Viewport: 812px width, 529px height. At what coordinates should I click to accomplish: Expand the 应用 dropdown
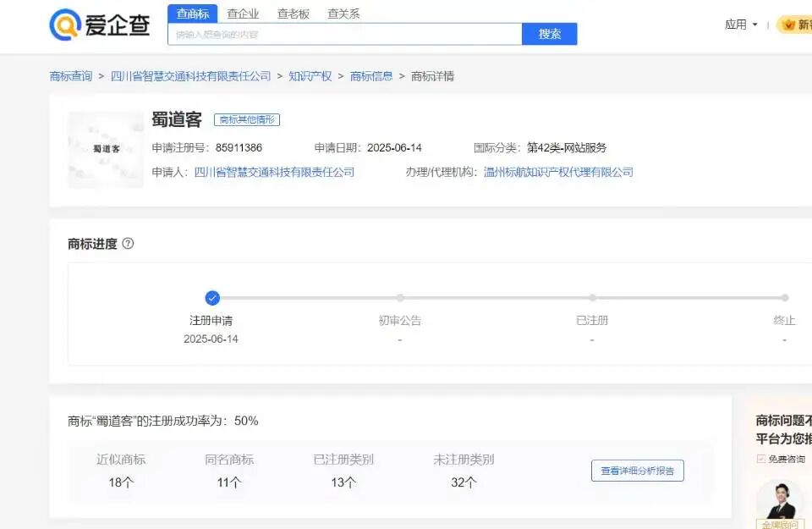pyautogui.click(x=741, y=25)
